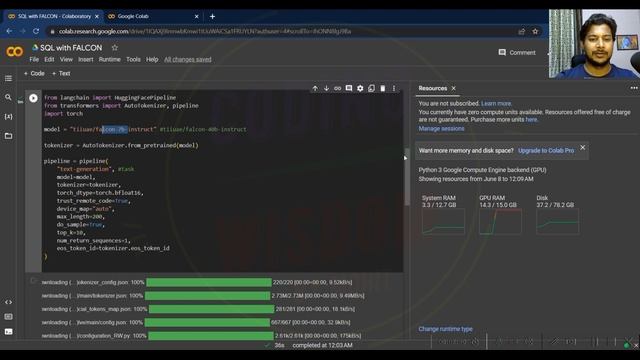Viewport: 640px width, 360px height.
Task: Add a comment to the cell
Action: click(349, 88)
